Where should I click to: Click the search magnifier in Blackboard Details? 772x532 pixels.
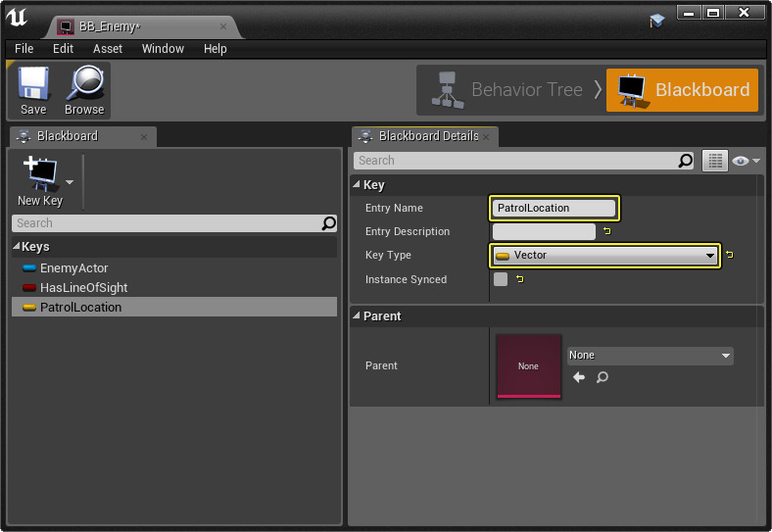pyautogui.click(x=686, y=161)
